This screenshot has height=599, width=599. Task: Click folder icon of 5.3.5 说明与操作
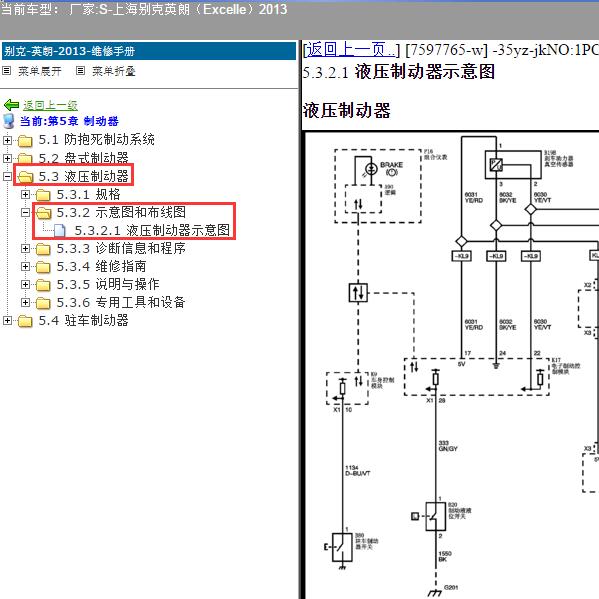point(43,285)
